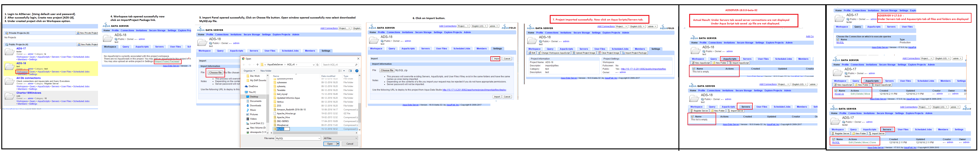Switch to Query tab in step 4 Workspace screenshot

126,47
